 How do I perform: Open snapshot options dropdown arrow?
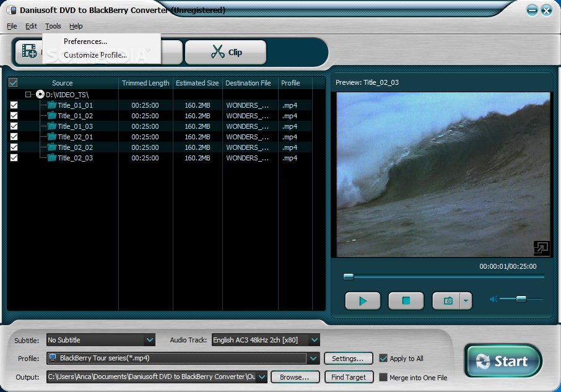pyautogui.click(x=466, y=301)
